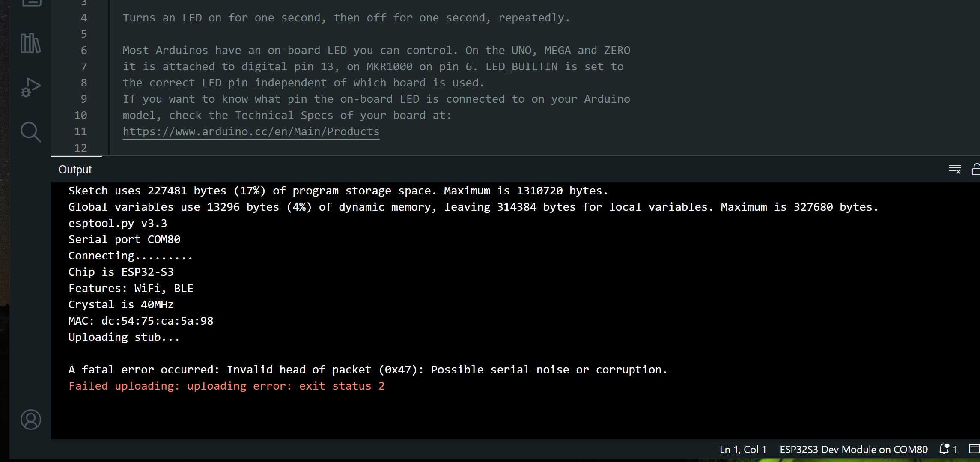980x462 pixels.
Task: Click the 'Serial port COM80' output line
Action: [x=124, y=239]
